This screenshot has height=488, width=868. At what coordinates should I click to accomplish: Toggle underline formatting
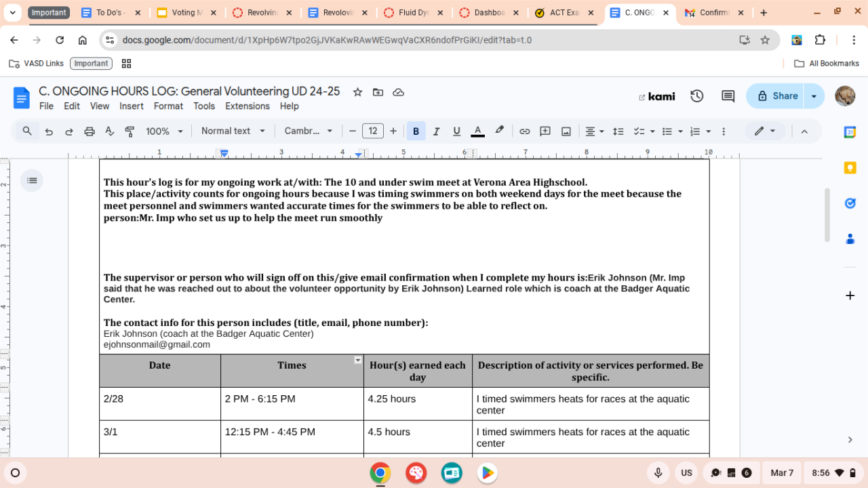pos(456,131)
